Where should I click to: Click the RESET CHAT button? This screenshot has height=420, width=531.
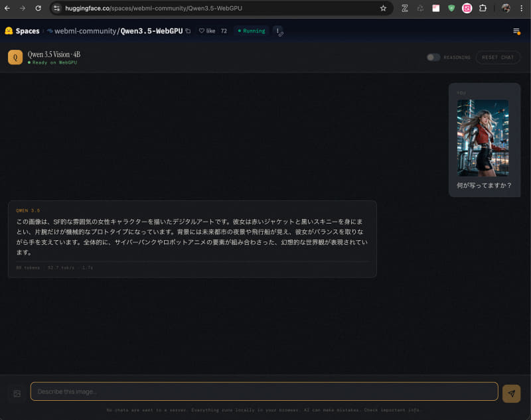click(497, 58)
